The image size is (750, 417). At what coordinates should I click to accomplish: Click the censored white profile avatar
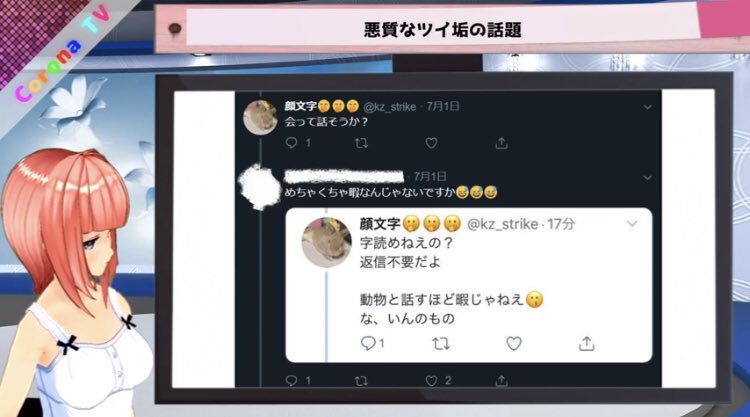pyautogui.click(x=259, y=187)
